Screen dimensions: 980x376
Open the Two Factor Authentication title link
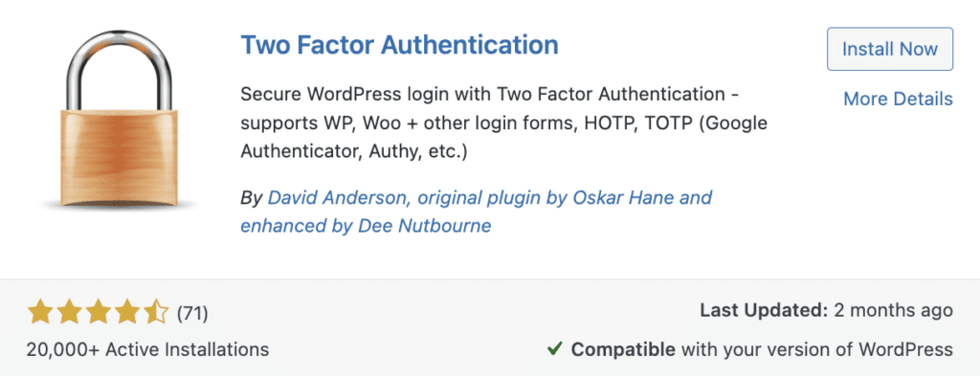[399, 45]
